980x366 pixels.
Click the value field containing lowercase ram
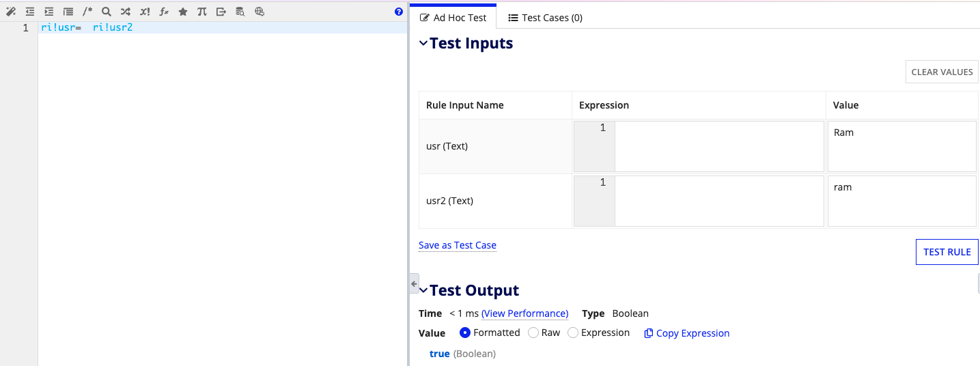click(x=901, y=201)
